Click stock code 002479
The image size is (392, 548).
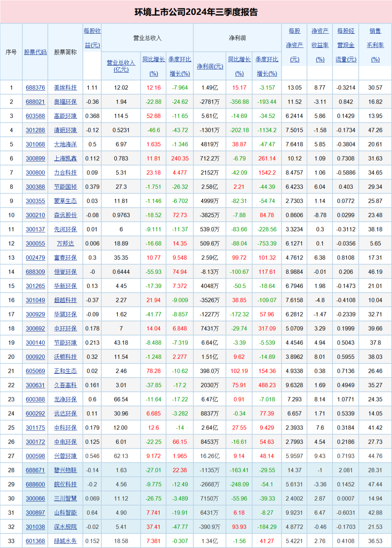pos(35,257)
